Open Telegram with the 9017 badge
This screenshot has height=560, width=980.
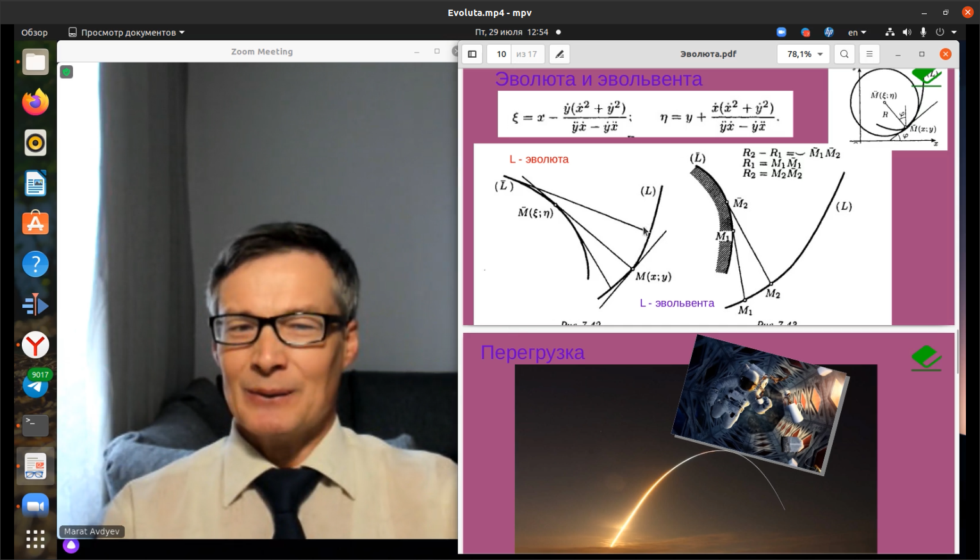35,385
